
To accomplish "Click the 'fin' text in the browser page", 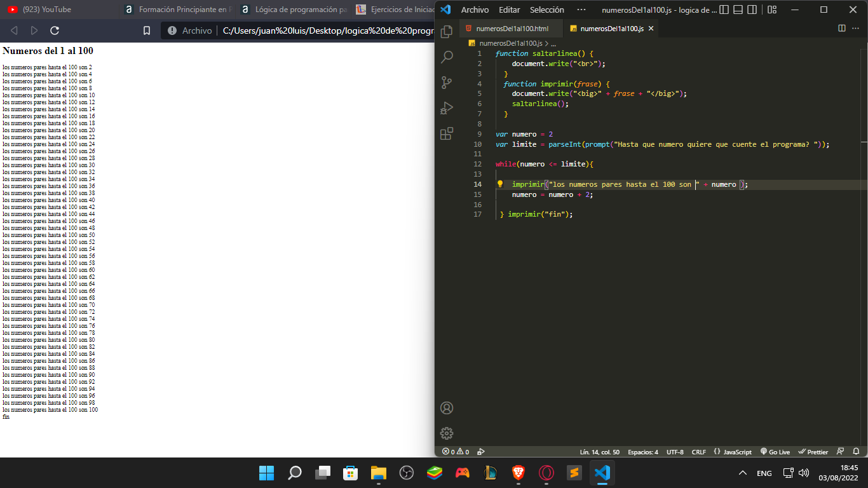I will tap(6, 417).
